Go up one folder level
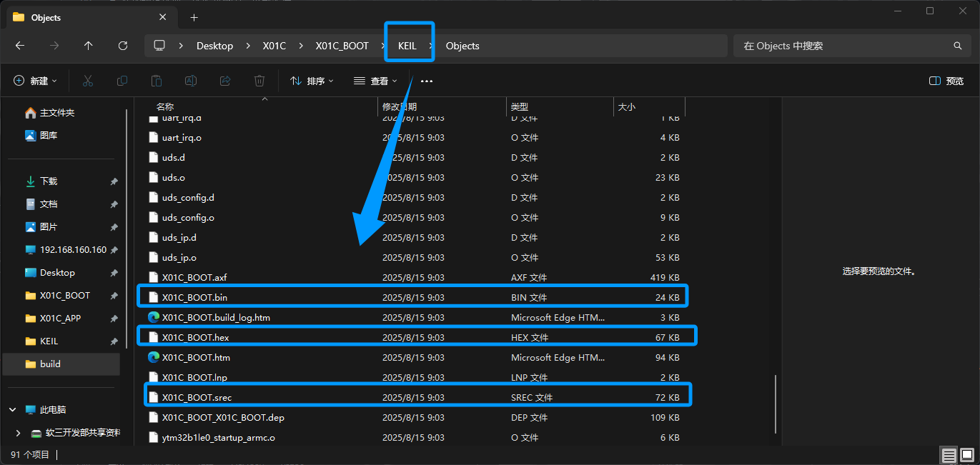 [x=89, y=46]
